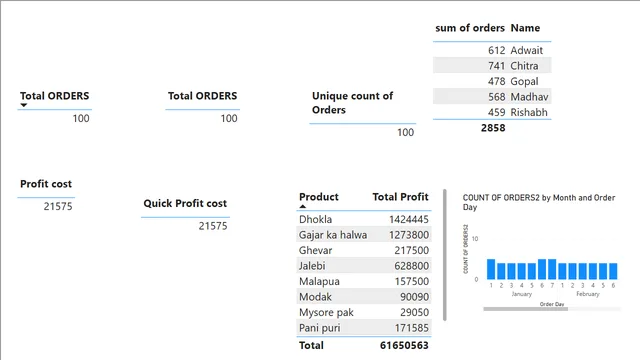The image size is (640, 360).
Task: Click value 100 under second Total ORDERS
Action: pyautogui.click(x=229, y=118)
